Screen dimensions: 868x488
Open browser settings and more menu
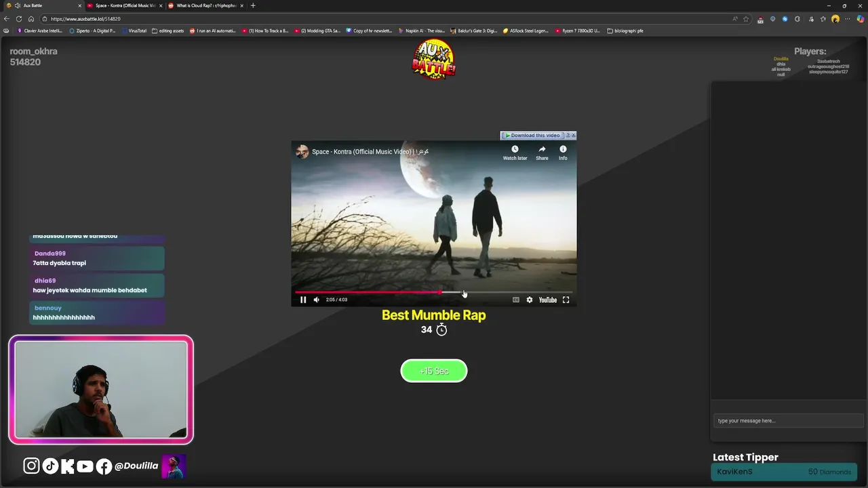click(x=848, y=19)
